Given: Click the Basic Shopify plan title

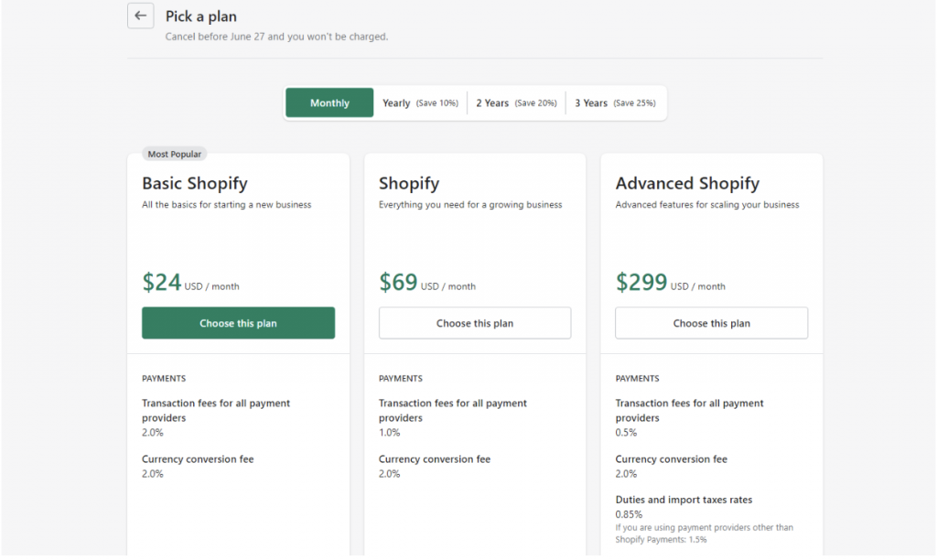Looking at the screenshot, I should 195,183.
